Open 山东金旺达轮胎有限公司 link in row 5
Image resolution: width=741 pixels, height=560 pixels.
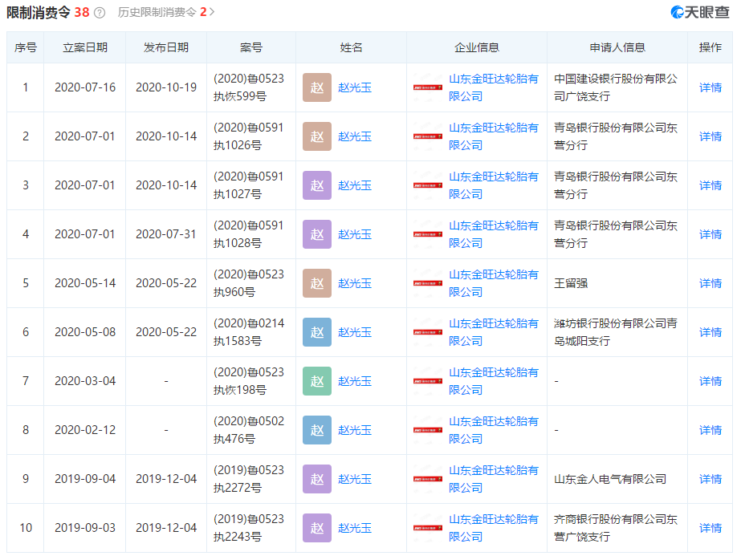click(494, 283)
